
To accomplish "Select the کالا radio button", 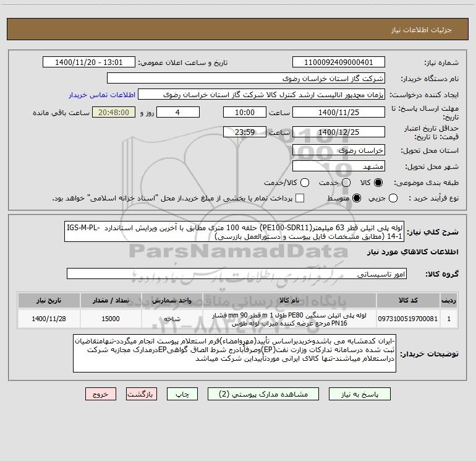I will pyautogui.click(x=378, y=183).
